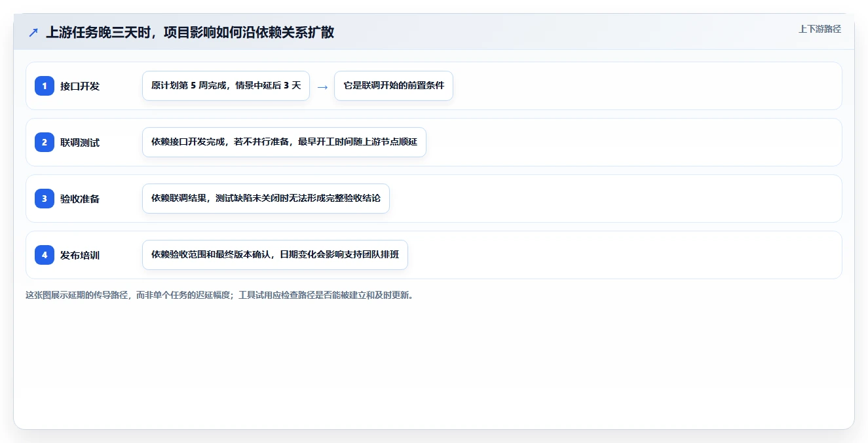The width and height of the screenshot is (868, 443).
Task: Click the 发布培训 step label
Action: point(80,255)
